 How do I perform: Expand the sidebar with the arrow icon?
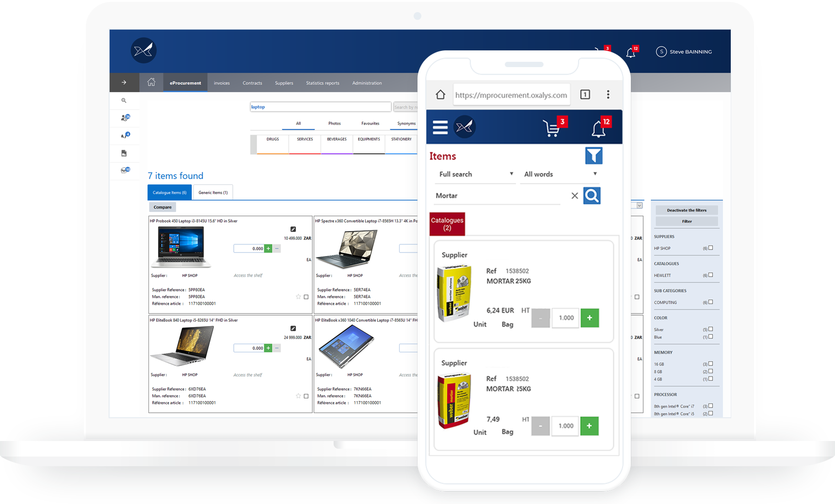coord(124,82)
